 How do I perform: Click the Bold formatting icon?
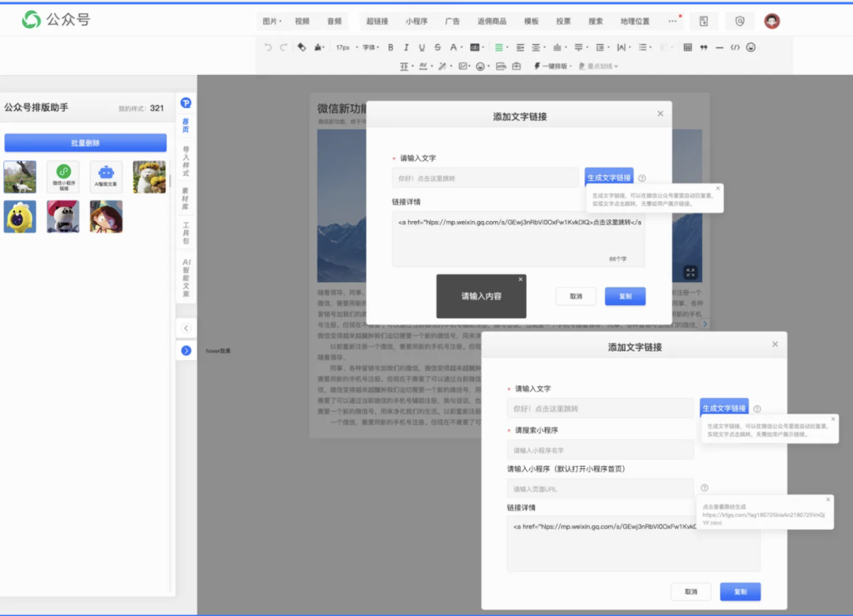click(390, 47)
